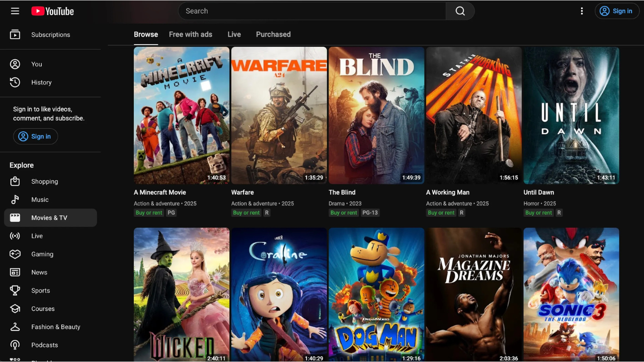The height and width of the screenshot is (362, 644).
Task: Click the Shopping bag icon
Action: (15, 182)
